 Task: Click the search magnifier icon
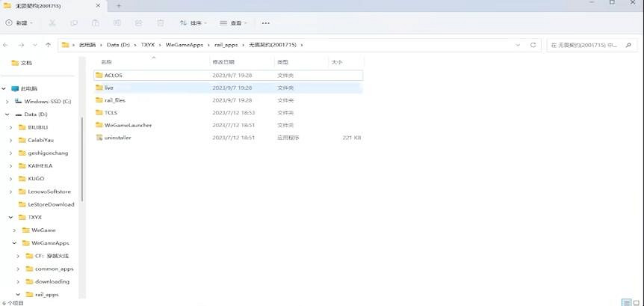click(x=628, y=45)
